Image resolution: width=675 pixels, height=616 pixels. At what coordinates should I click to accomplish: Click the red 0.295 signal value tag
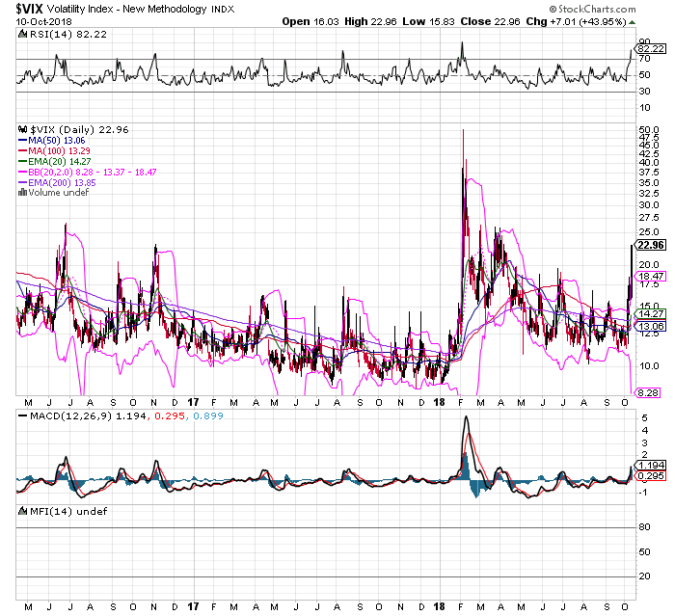pyautogui.click(x=652, y=475)
